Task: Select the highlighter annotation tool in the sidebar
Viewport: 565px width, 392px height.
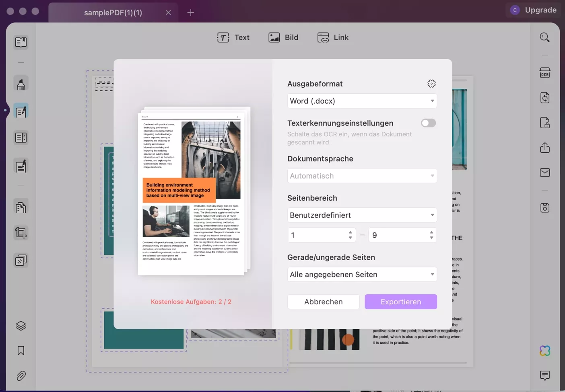Action: click(21, 83)
